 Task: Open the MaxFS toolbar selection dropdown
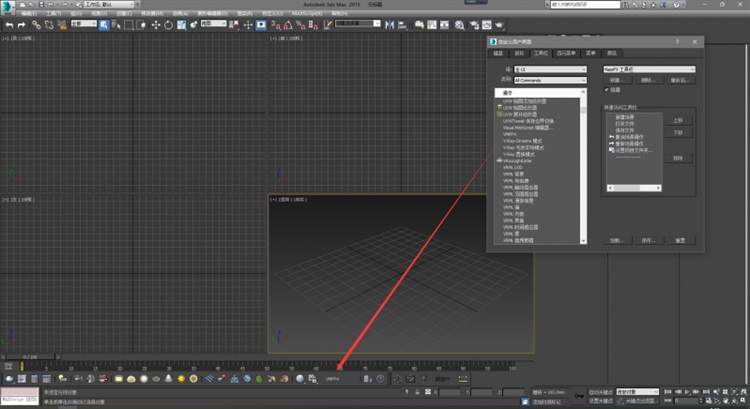point(648,69)
